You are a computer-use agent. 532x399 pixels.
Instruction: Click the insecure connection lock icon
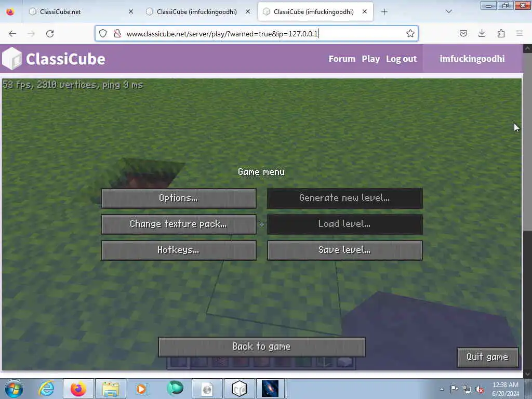(x=117, y=33)
